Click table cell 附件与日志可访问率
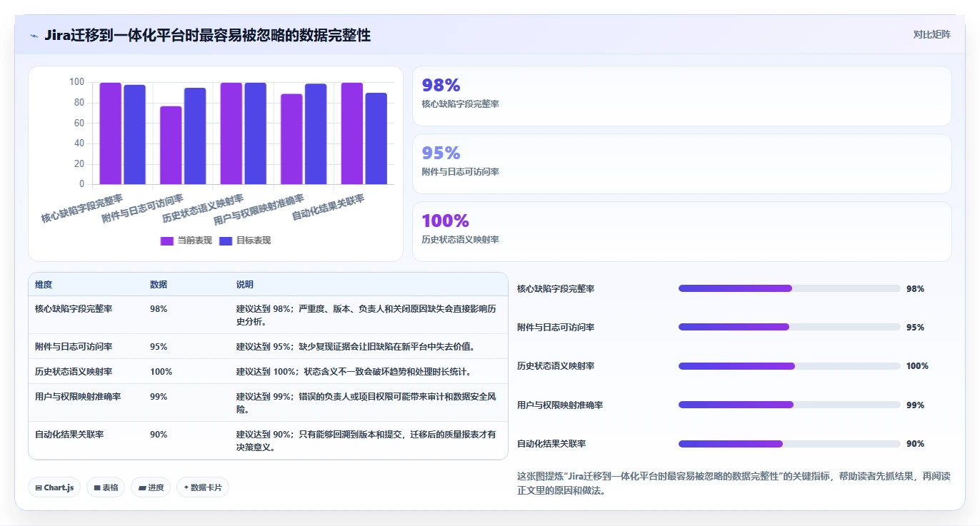 click(x=74, y=347)
